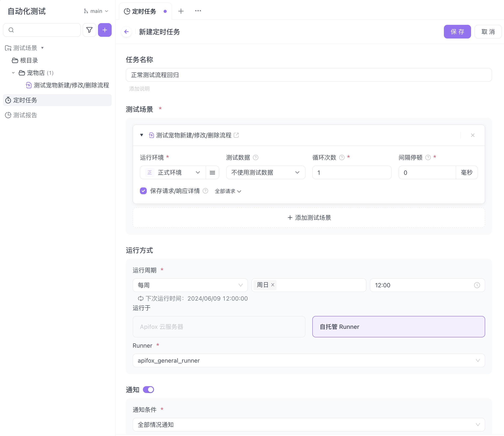The width and height of the screenshot is (504, 436).
Task: Remove the test scenario with X icon
Action: [472, 135]
